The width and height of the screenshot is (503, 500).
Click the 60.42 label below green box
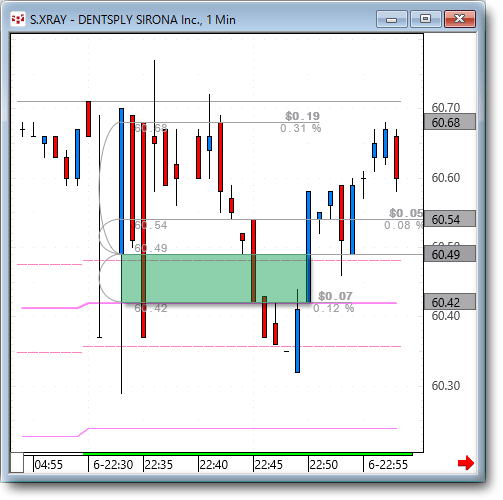(151, 308)
